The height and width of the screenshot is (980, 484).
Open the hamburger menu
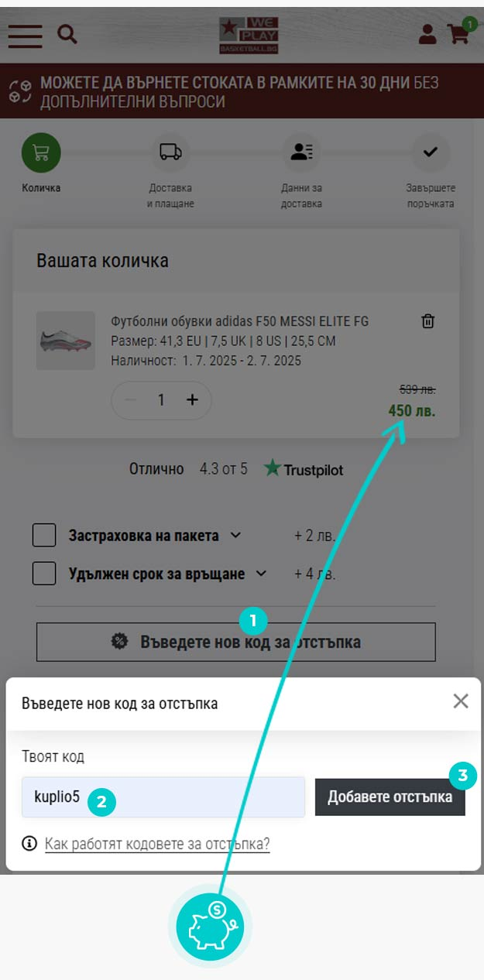(x=26, y=35)
